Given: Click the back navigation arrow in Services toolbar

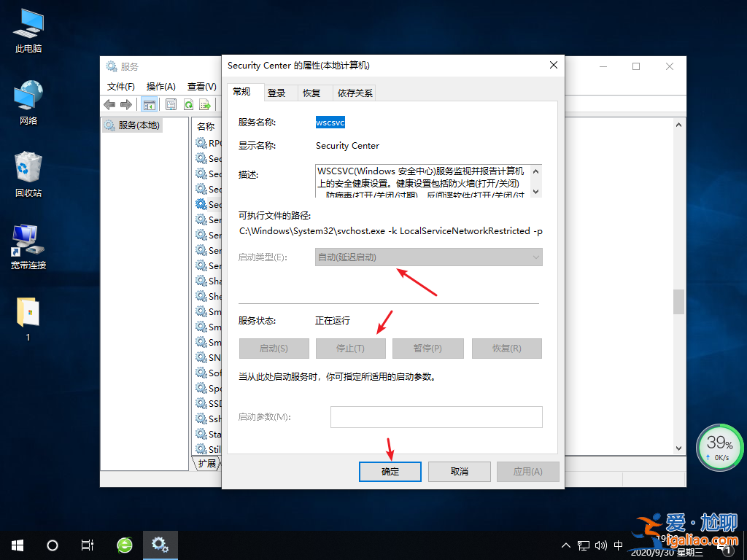Looking at the screenshot, I should pos(109,104).
